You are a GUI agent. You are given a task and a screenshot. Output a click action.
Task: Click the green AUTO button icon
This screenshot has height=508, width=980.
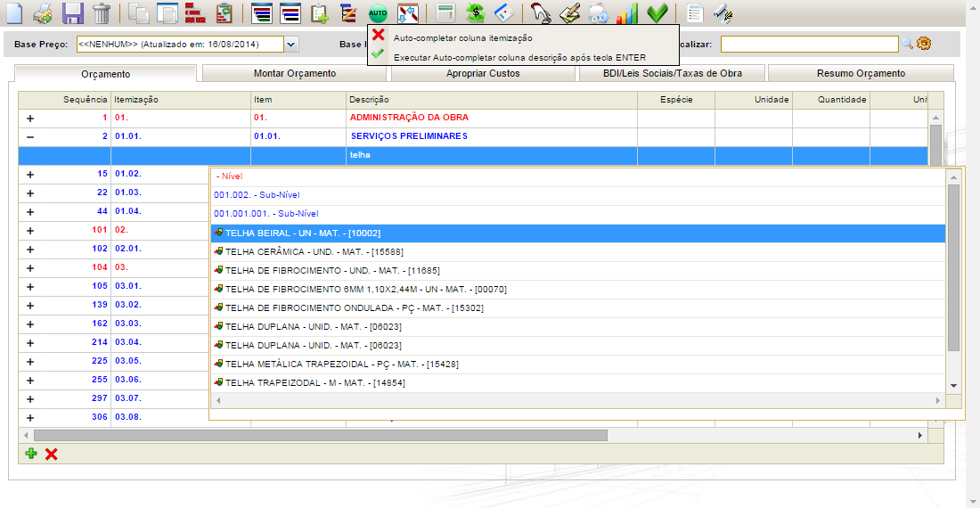[378, 13]
